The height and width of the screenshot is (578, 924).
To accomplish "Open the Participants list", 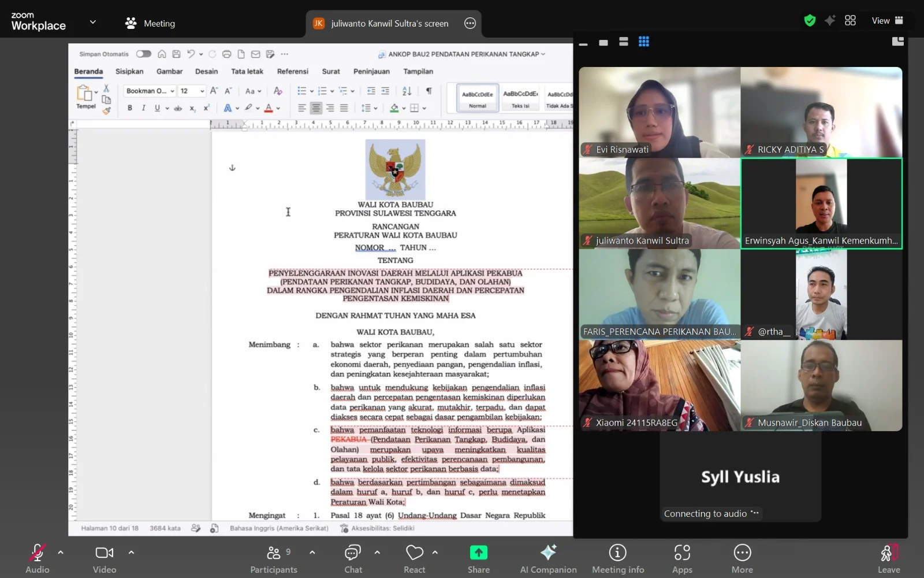I will tap(274, 559).
